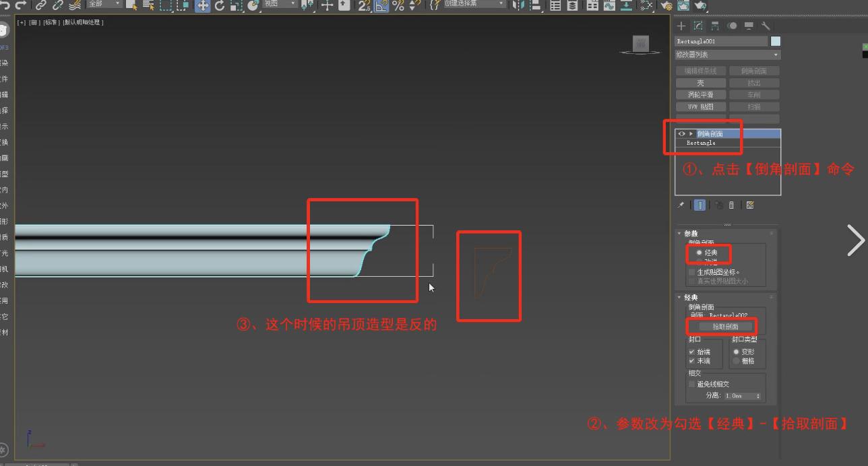Check the 避免线相交 option
868x466 pixels.
(691, 384)
